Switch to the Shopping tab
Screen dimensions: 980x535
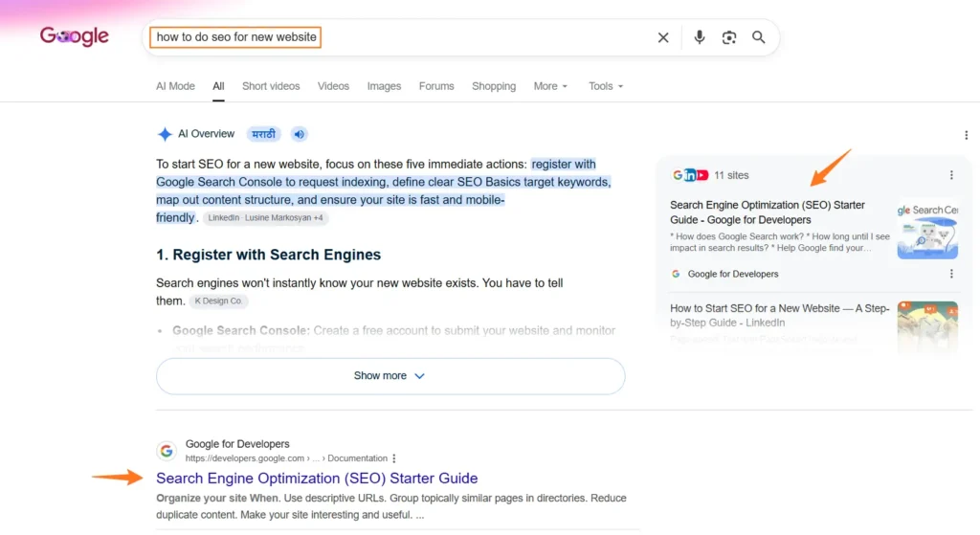[494, 86]
